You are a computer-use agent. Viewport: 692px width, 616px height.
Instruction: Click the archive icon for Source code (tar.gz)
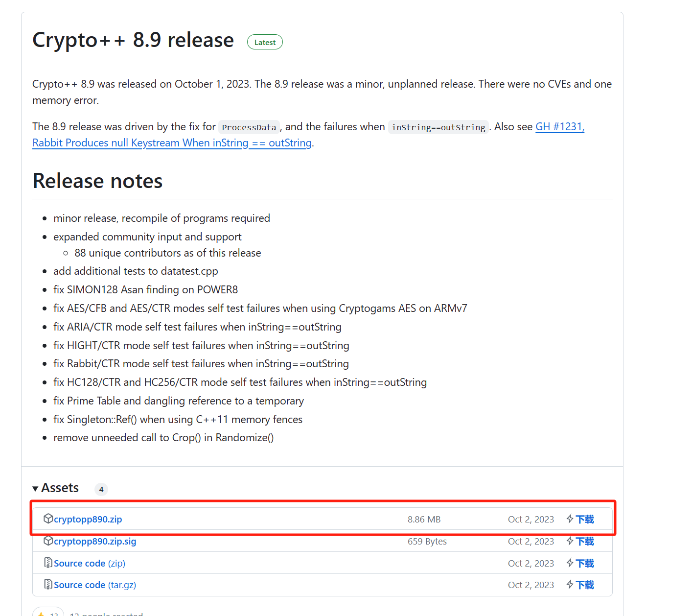[47, 584]
